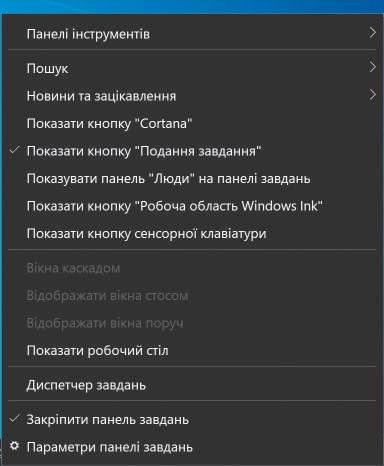Enable Показати кнопку сенсорної клавіатури

(x=192, y=233)
